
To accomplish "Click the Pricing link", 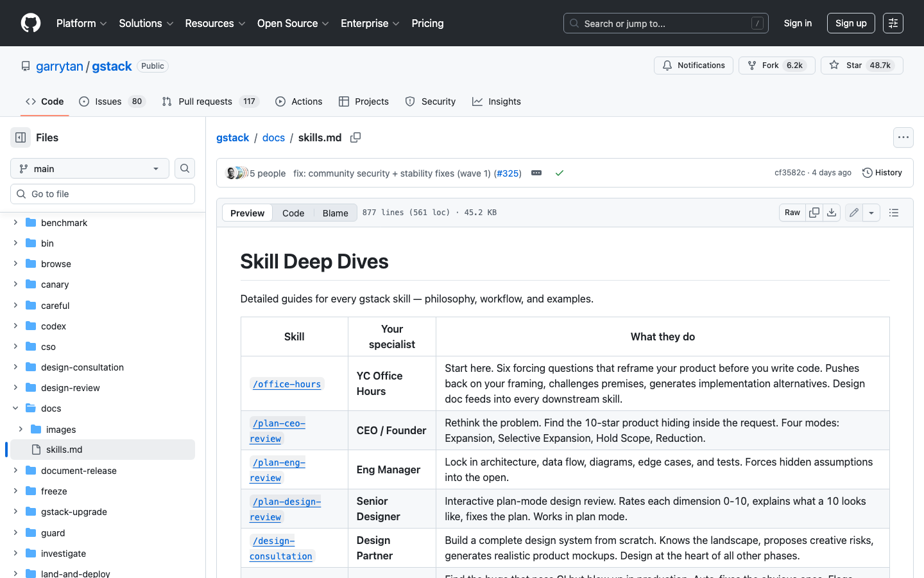I will coord(427,23).
